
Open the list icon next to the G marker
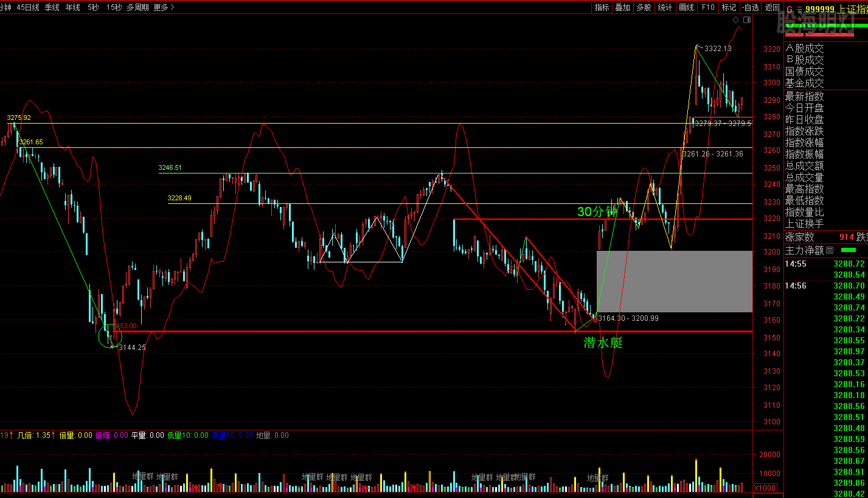click(x=799, y=9)
